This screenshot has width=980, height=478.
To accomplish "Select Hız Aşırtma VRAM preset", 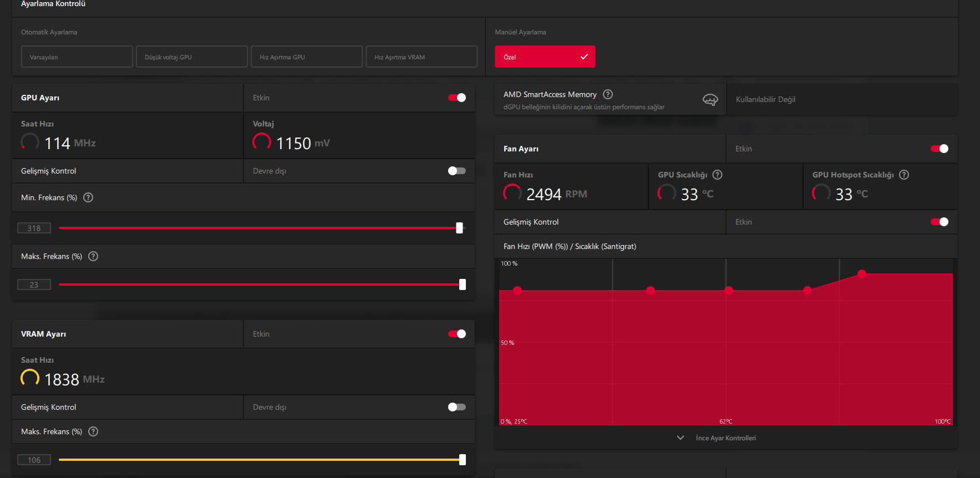I will [422, 57].
